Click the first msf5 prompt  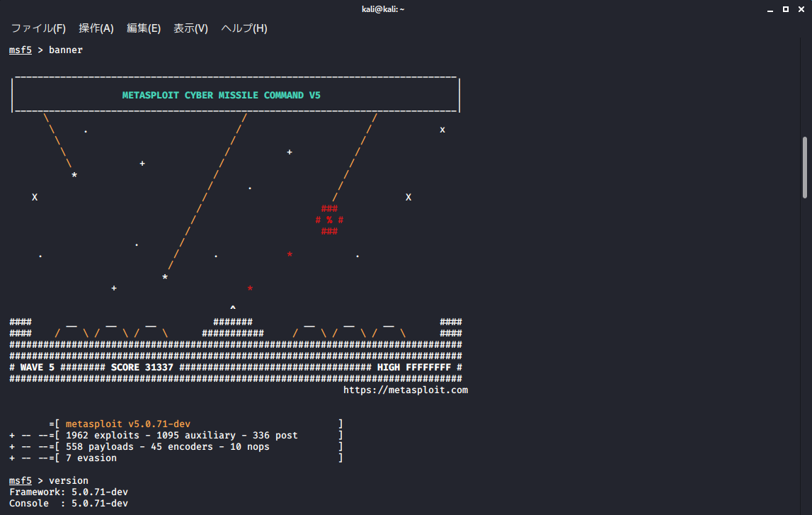click(x=21, y=50)
